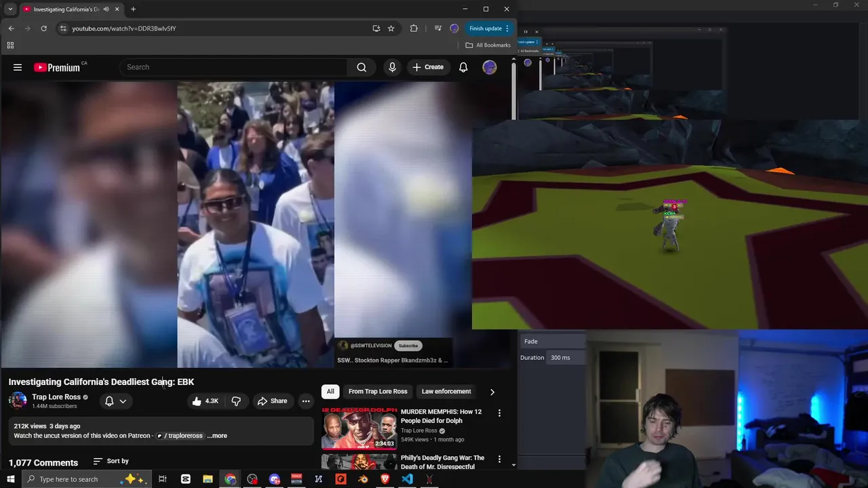Open Voicemeeter from the taskbar
The height and width of the screenshot is (488, 868).
(x=296, y=479)
